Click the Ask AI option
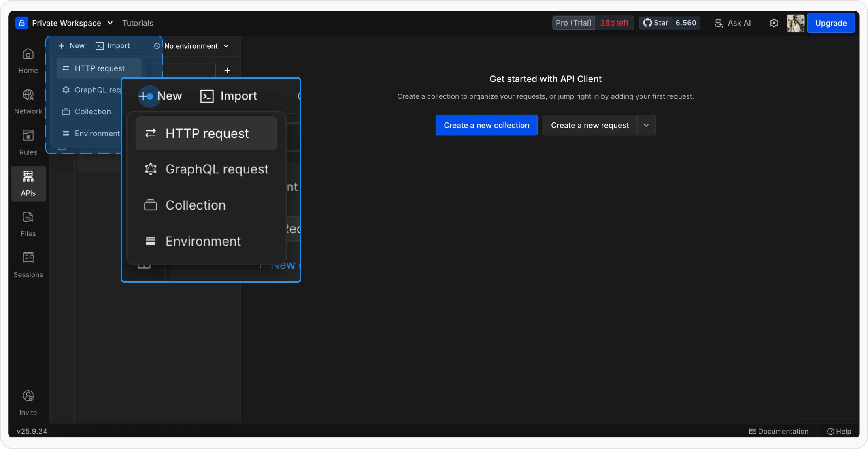Viewport: 868px width, 449px height. (x=732, y=23)
